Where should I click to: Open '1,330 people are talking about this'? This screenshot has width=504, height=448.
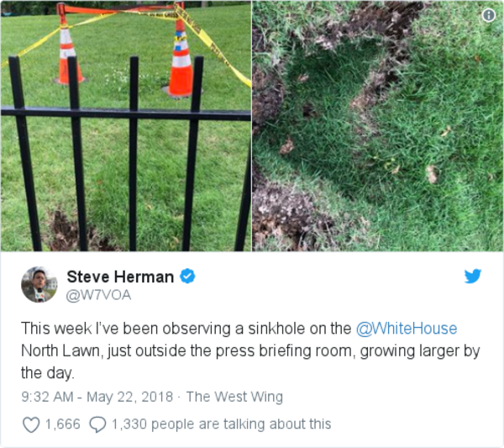tap(221, 424)
